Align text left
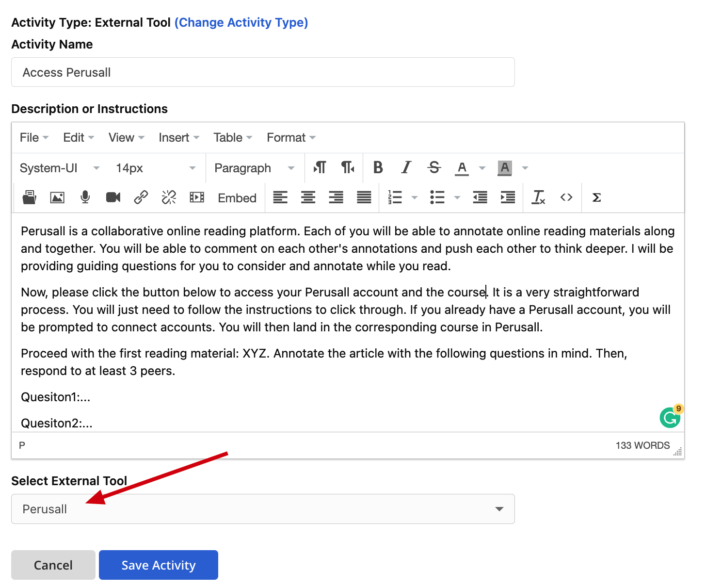The image size is (706, 588). pos(280,197)
